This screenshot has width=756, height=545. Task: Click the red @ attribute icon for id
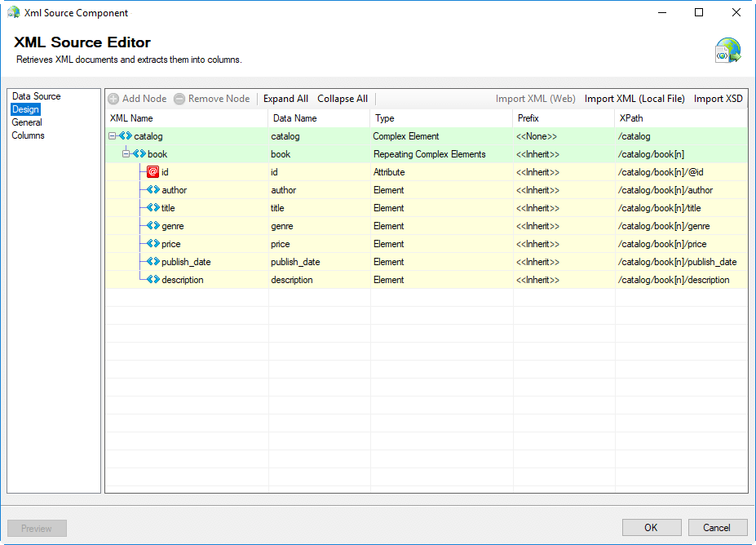[x=153, y=171]
